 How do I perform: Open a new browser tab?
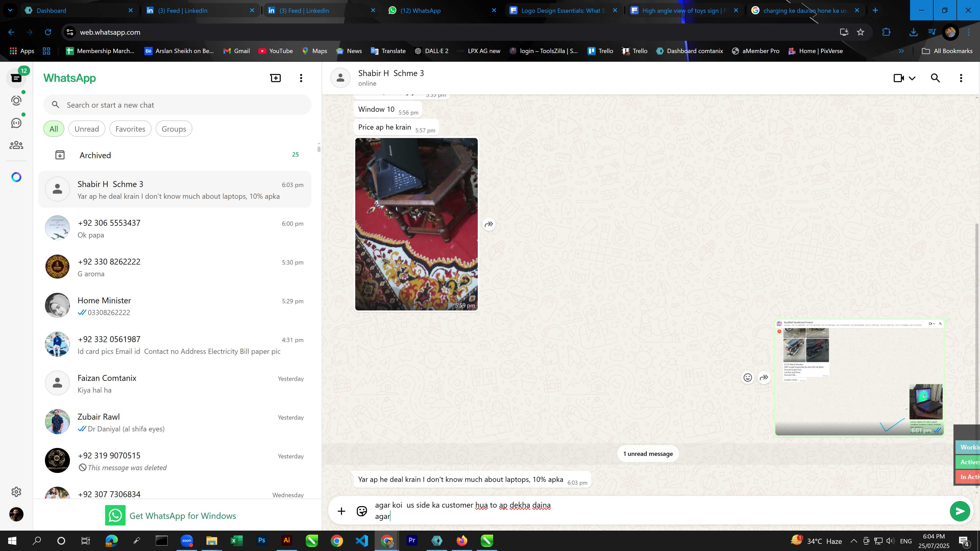pos(875,10)
